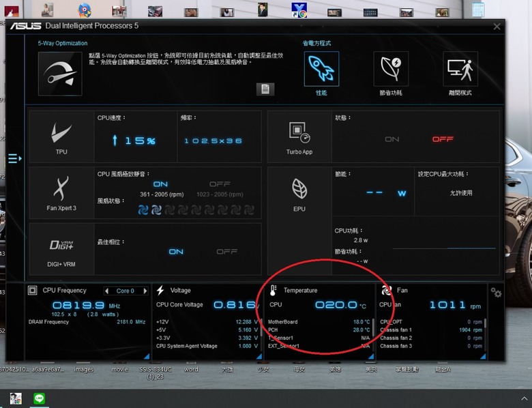Open Fan Xpert 3 panel
This screenshot has width=532, height=408.
click(x=61, y=193)
